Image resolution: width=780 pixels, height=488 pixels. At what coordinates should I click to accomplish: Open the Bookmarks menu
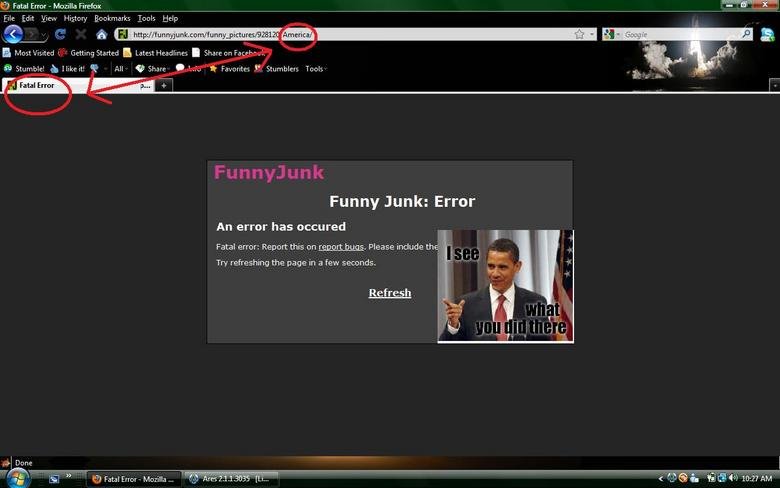click(112, 18)
